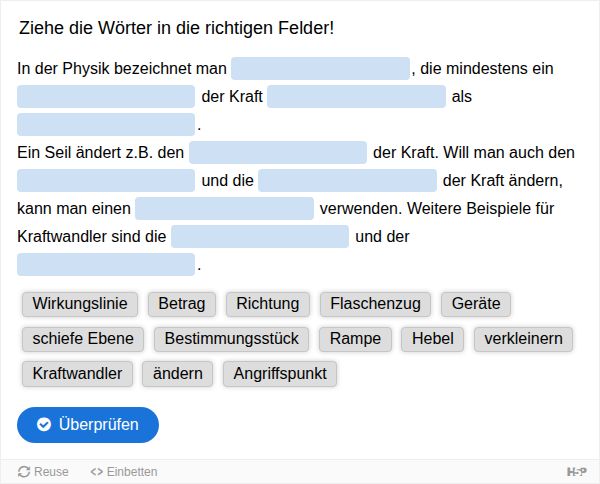Screen dimensions: 600x484
Task: Select the ändern word chip
Action: (178, 374)
